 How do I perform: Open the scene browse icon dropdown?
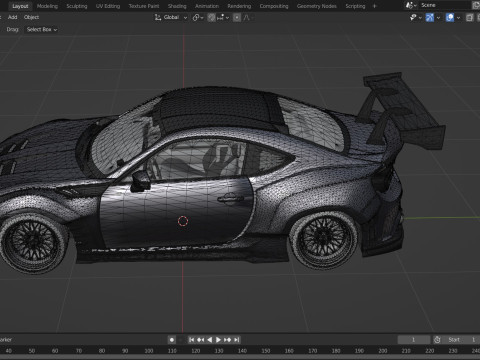411,5
